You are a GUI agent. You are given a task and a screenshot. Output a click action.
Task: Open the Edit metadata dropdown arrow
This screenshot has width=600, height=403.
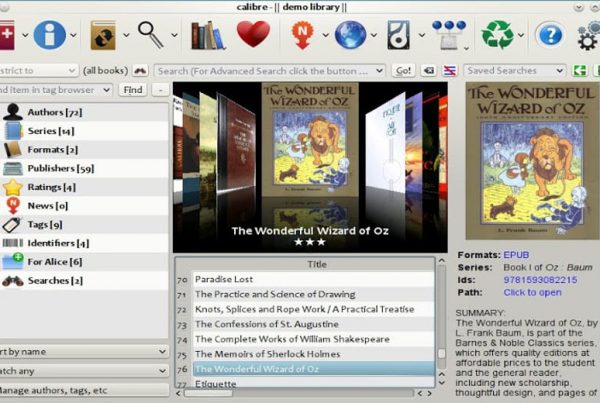[73, 35]
